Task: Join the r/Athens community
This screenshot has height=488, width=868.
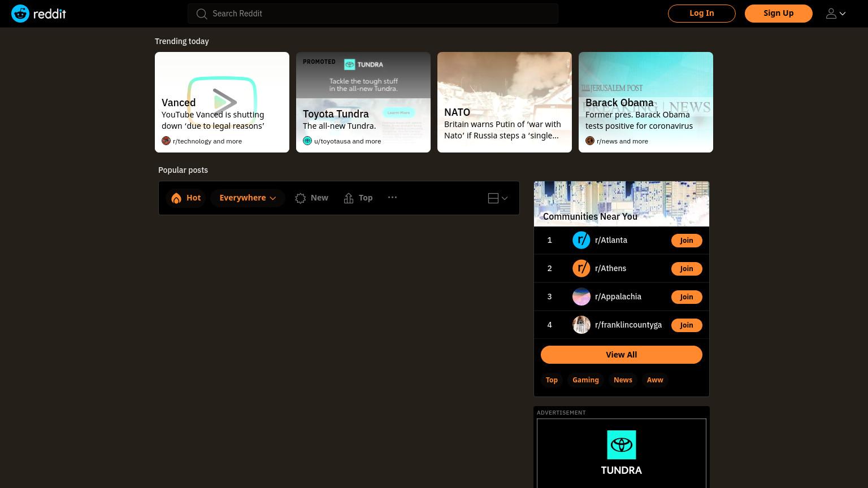Action: pyautogui.click(x=687, y=268)
